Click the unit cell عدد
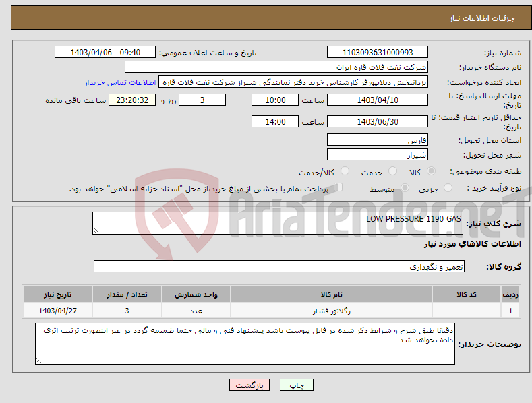The width and height of the screenshot is (532, 403). [196, 311]
